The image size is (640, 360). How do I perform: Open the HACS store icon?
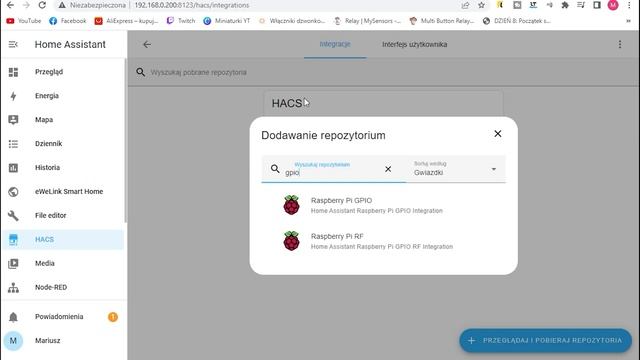click(x=13, y=240)
